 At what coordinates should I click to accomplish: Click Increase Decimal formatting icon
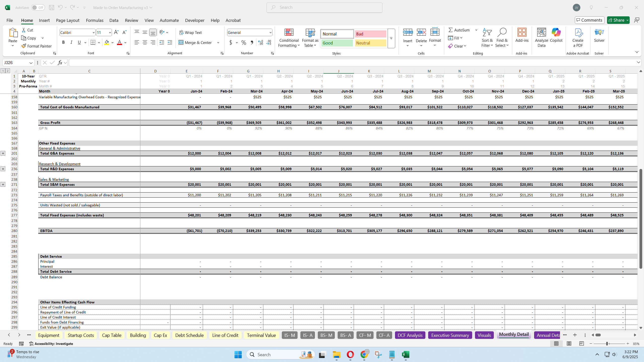[x=260, y=42]
